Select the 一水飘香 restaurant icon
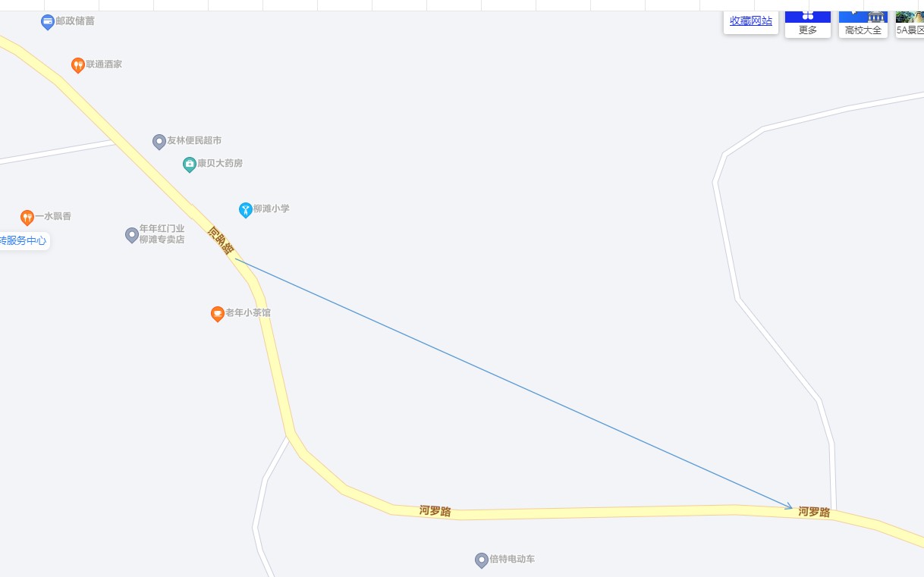 pos(27,218)
